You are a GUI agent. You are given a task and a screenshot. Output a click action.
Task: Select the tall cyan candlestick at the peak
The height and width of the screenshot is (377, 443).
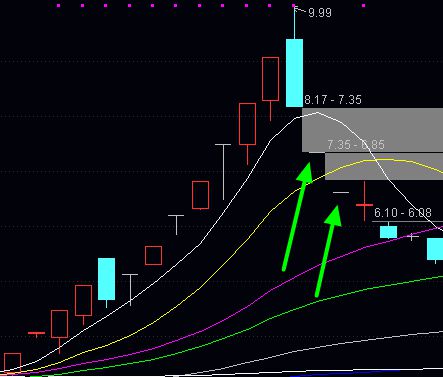[295, 73]
